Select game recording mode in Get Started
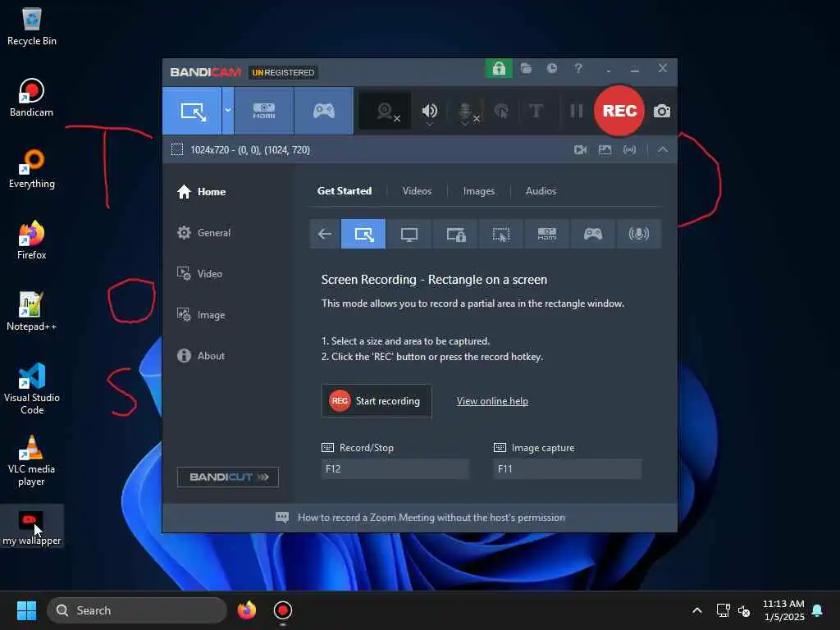 coord(593,234)
